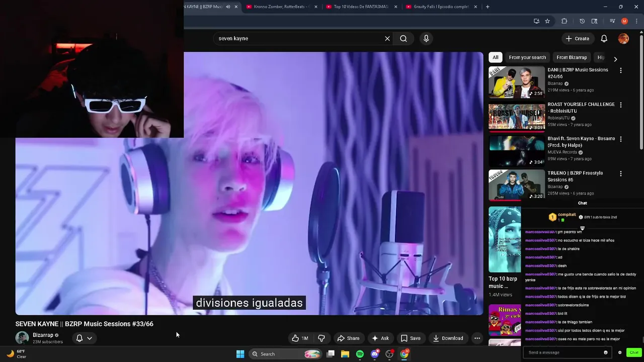Switch to Top 10 Videos De FANTASMAS tab
This screenshot has width=644, height=362.
pos(360,7)
